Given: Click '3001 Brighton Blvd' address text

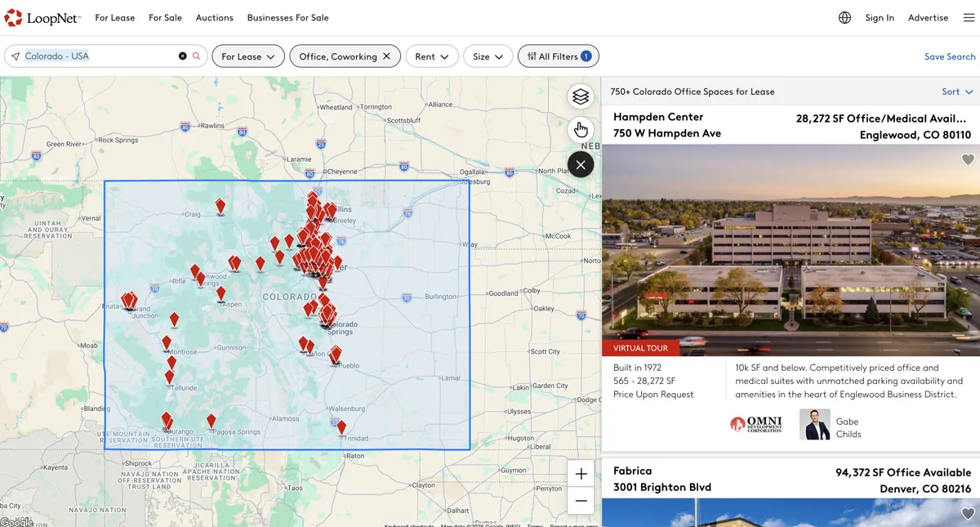Looking at the screenshot, I should tap(662, 487).
